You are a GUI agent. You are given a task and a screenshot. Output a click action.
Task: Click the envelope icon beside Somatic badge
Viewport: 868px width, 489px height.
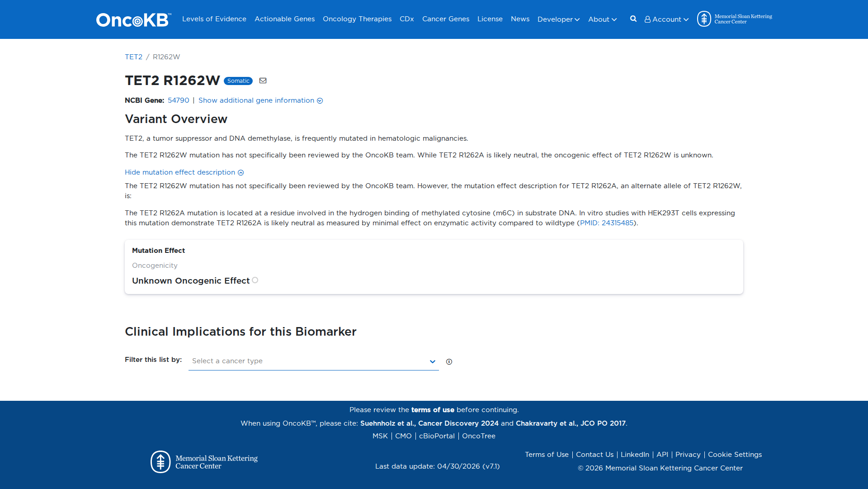tap(263, 81)
